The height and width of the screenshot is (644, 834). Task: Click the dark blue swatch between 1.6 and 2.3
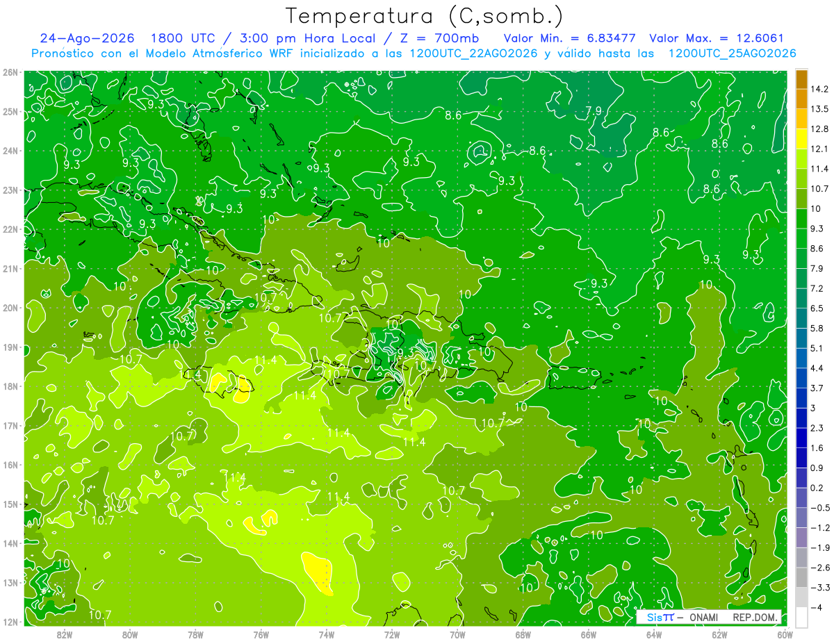click(801, 438)
